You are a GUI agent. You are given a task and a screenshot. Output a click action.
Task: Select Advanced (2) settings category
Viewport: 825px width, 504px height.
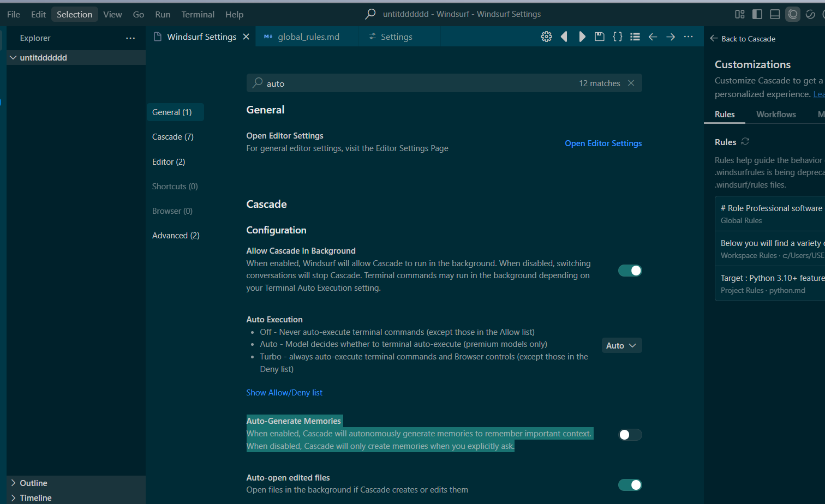175,235
